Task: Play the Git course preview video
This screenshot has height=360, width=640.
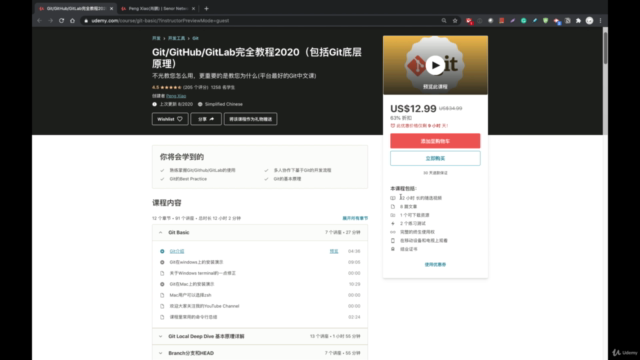Action: click(435, 65)
